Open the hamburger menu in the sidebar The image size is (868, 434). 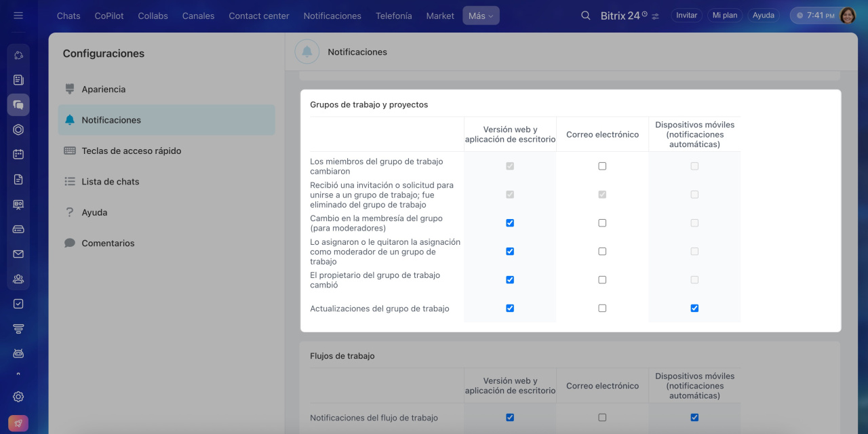[x=18, y=15]
